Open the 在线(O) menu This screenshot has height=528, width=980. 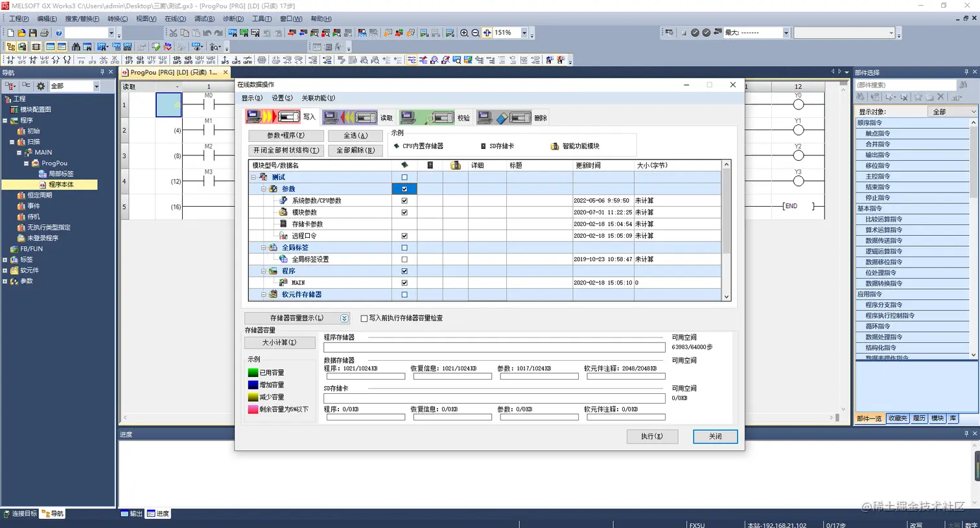click(175, 19)
